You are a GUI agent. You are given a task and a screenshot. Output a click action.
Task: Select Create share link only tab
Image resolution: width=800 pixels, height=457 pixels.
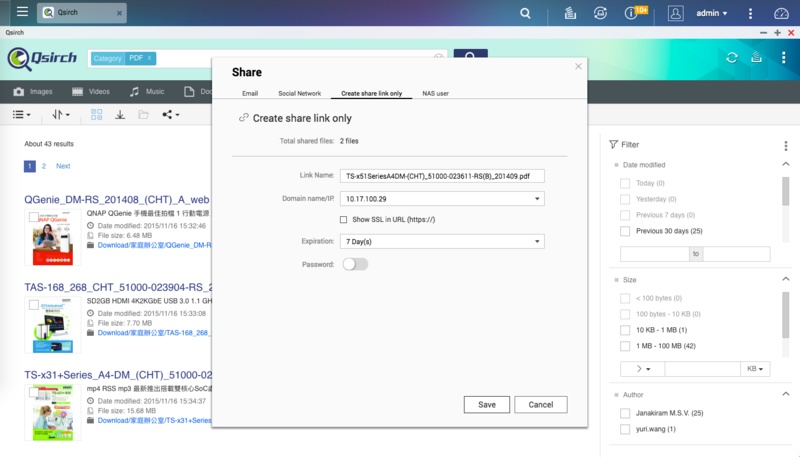coord(371,93)
